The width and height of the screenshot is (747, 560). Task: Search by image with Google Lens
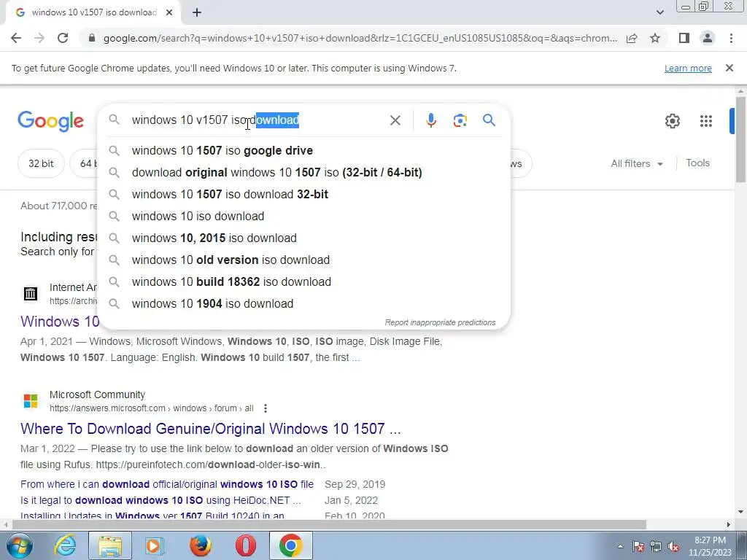tap(460, 120)
